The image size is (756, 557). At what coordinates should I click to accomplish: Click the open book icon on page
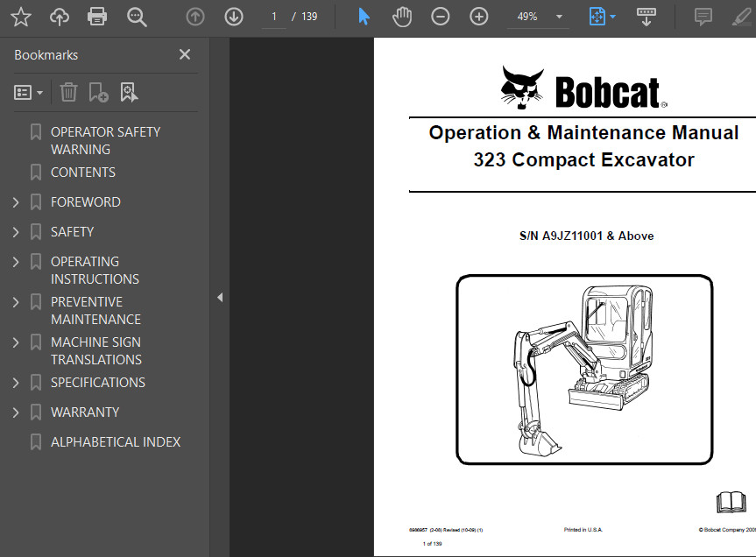(731, 503)
